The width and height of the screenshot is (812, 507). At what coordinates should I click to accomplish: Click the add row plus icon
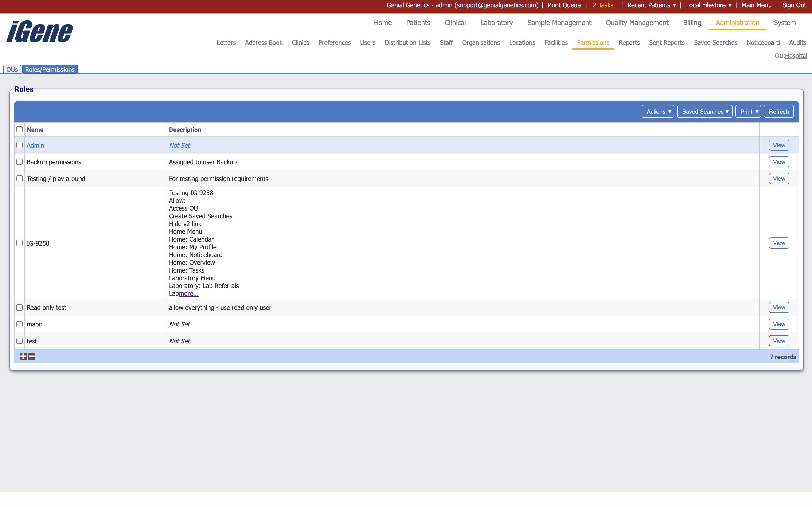(23, 357)
